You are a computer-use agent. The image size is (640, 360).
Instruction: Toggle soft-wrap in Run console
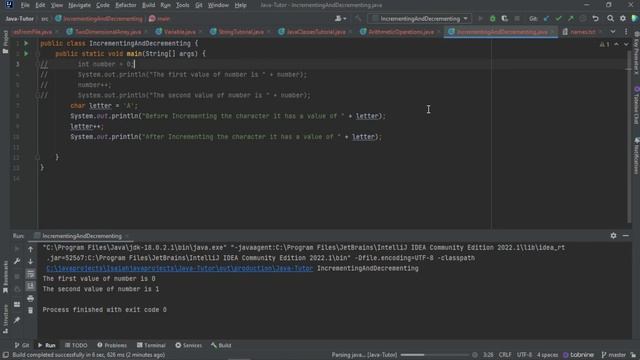[31, 274]
